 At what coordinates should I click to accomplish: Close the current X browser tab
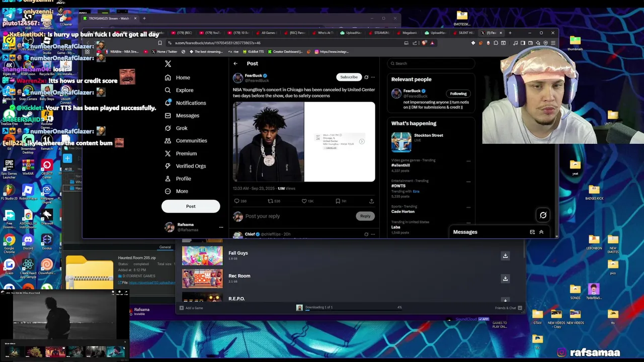point(501,33)
